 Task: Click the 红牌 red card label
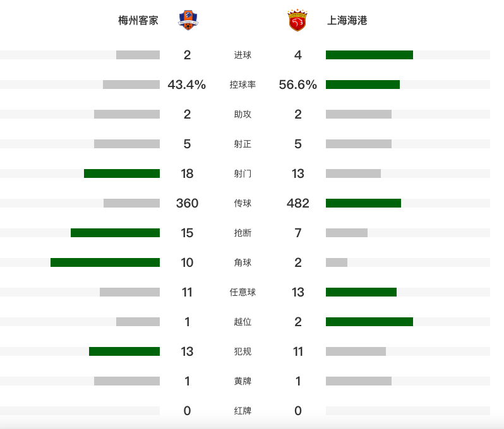243,411
